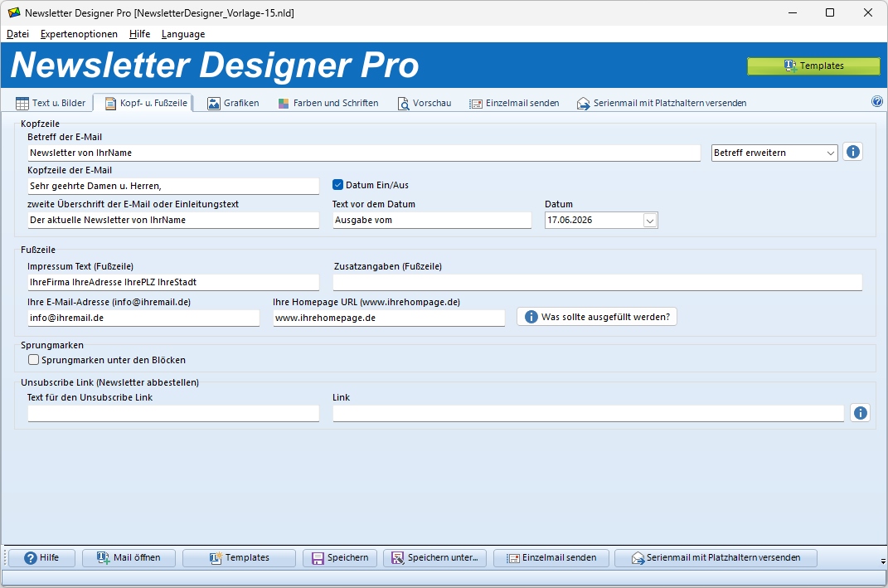Open the info icon next to Betreff erweitern
This screenshot has height=588, width=888.
(x=853, y=152)
